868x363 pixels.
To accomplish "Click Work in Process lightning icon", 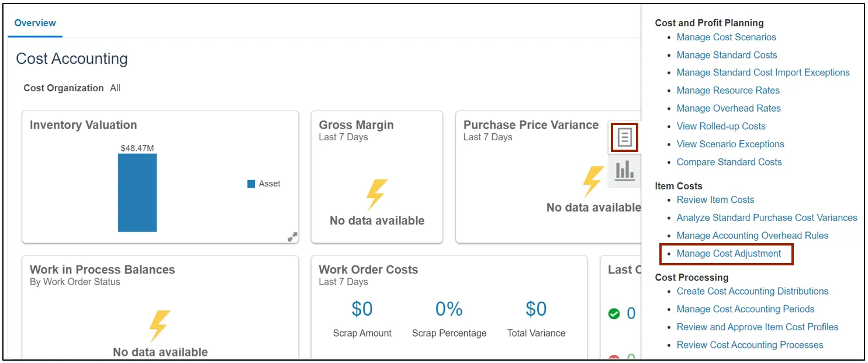I will click(160, 326).
